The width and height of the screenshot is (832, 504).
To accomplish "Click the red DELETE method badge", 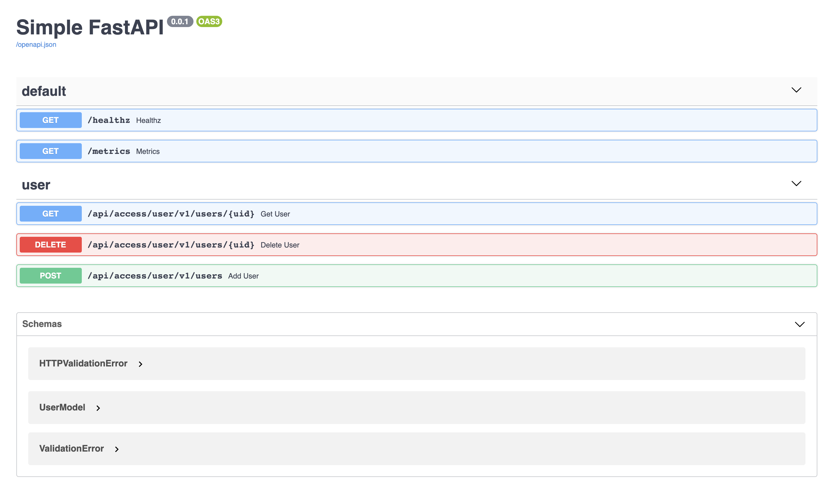I will click(51, 245).
